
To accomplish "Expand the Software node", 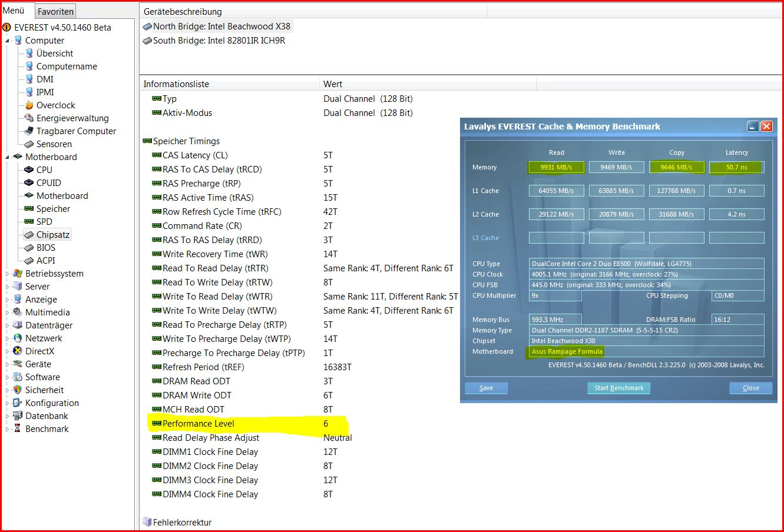I will coord(8,377).
